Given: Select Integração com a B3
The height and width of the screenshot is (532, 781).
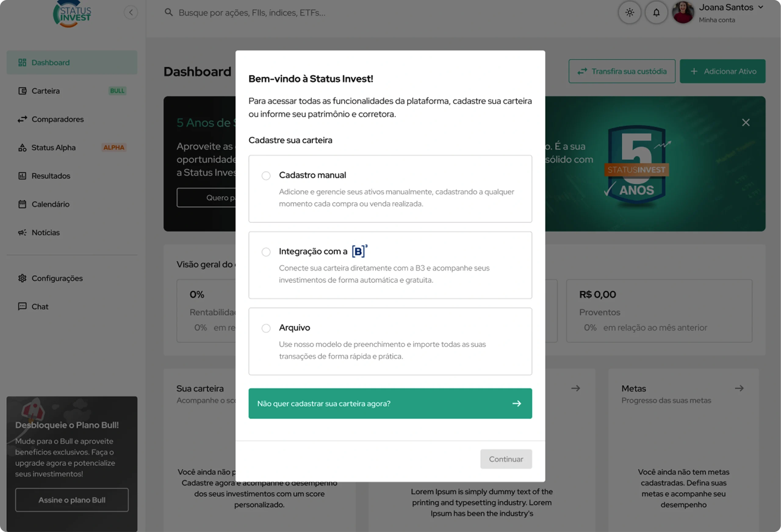Looking at the screenshot, I should tap(266, 252).
